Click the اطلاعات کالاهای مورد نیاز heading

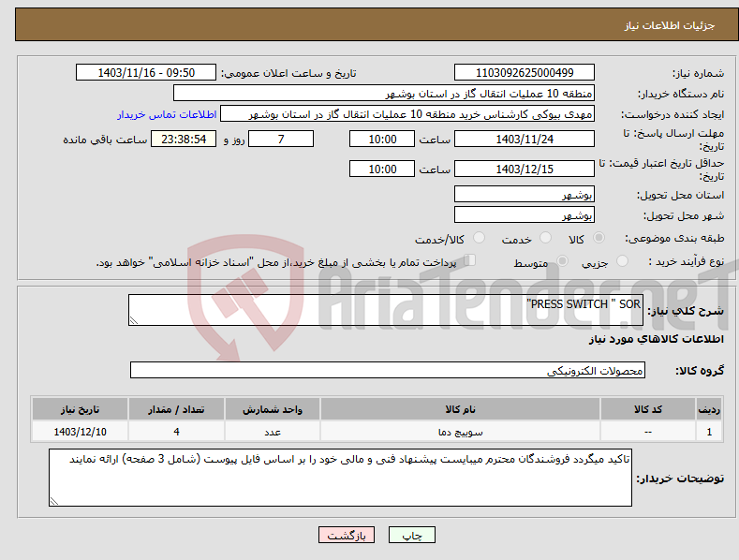[x=656, y=339]
